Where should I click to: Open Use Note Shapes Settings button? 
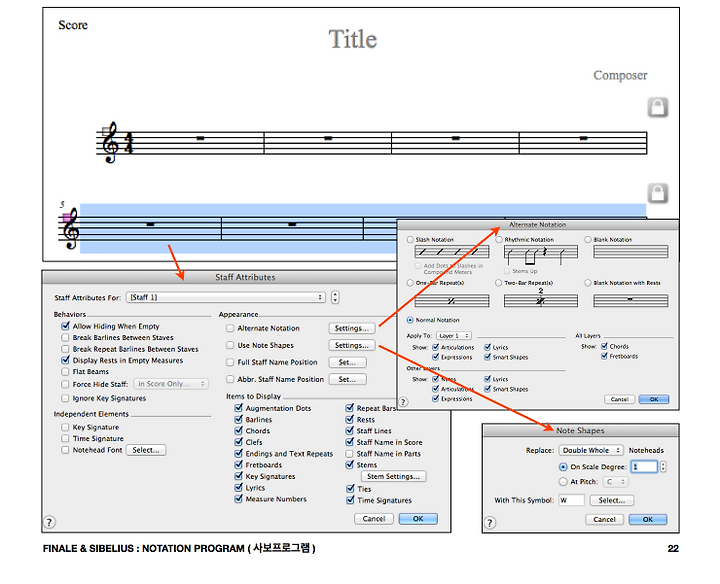click(x=352, y=345)
